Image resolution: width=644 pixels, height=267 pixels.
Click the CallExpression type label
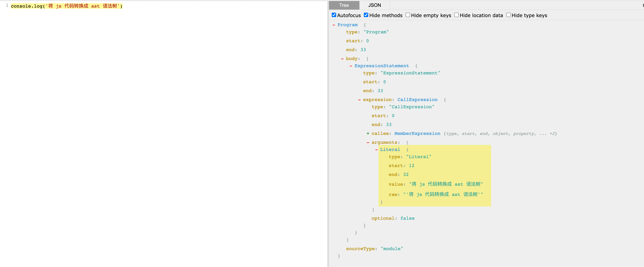click(417, 99)
